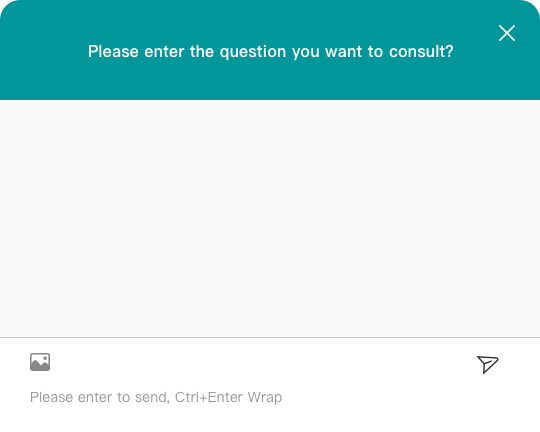Submit the question via the send arrow
540x432 pixels.
pos(487,364)
